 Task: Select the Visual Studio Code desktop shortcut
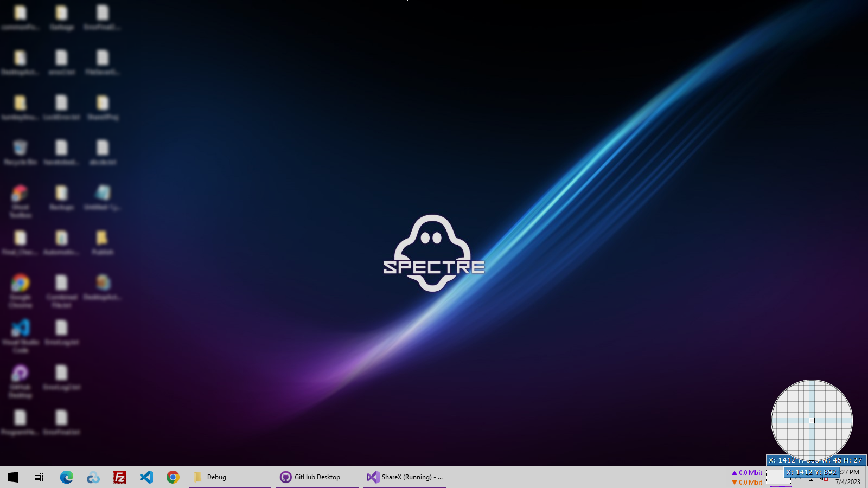20,336
